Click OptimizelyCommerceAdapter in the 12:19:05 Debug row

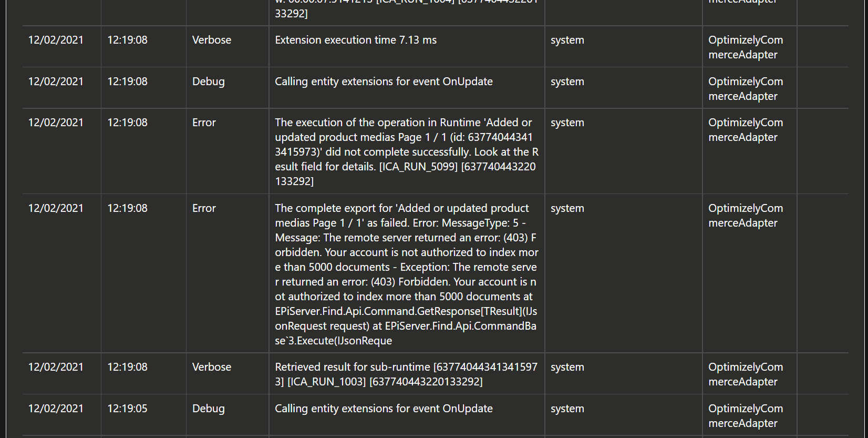pyautogui.click(x=746, y=416)
